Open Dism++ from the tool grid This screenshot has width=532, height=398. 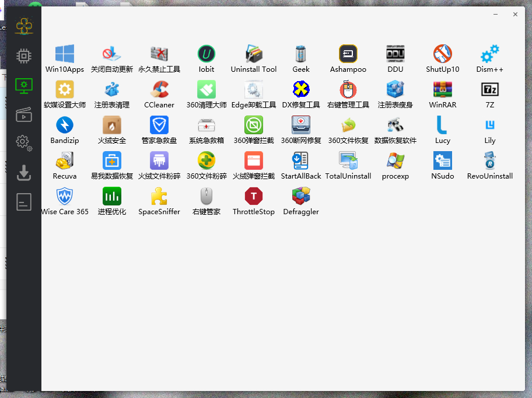489,54
